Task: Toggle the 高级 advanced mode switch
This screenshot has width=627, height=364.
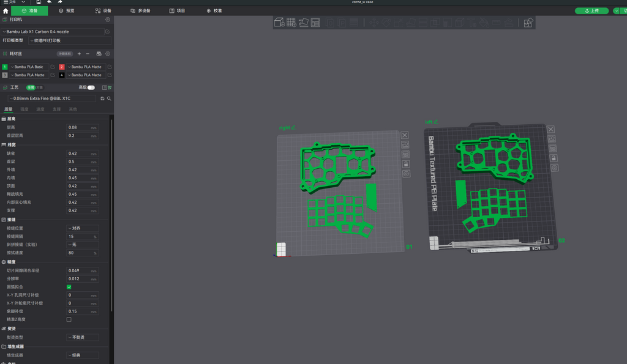Action: [x=91, y=87]
